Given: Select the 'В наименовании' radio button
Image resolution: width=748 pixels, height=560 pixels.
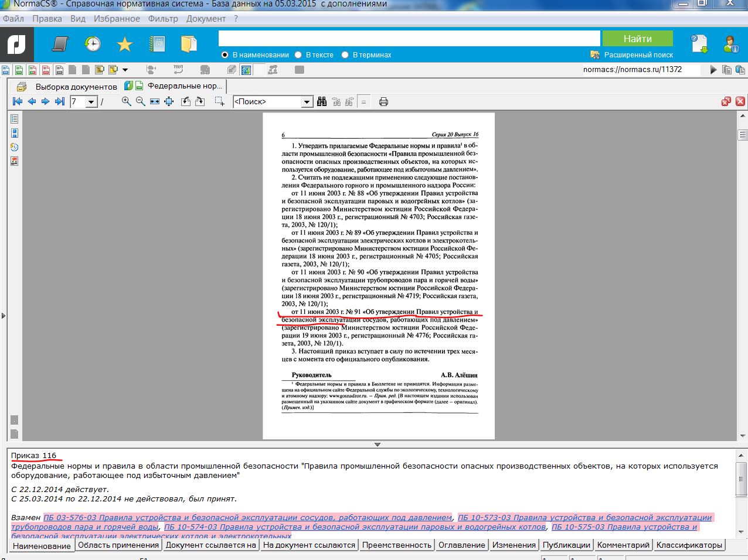Looking at the screenshot, I should [225, 54].
